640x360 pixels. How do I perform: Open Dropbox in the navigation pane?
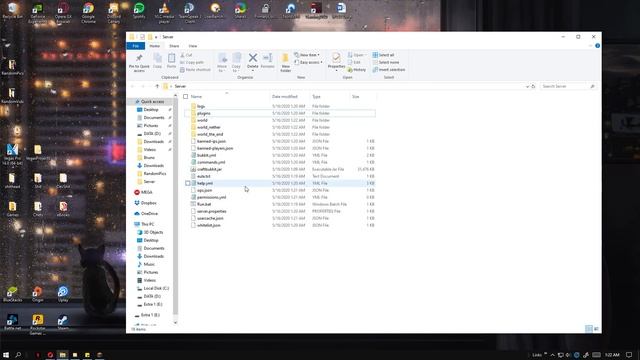click(149, 203)
